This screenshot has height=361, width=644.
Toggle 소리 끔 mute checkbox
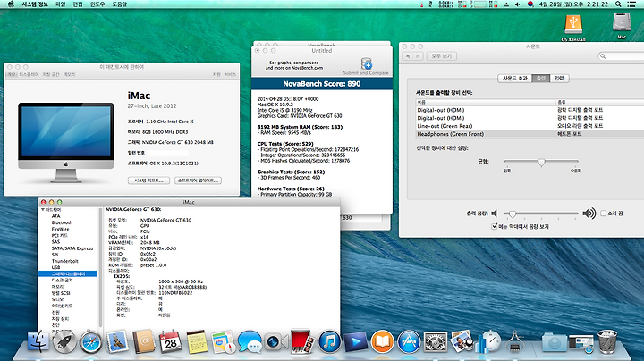[x=604, y=214]
